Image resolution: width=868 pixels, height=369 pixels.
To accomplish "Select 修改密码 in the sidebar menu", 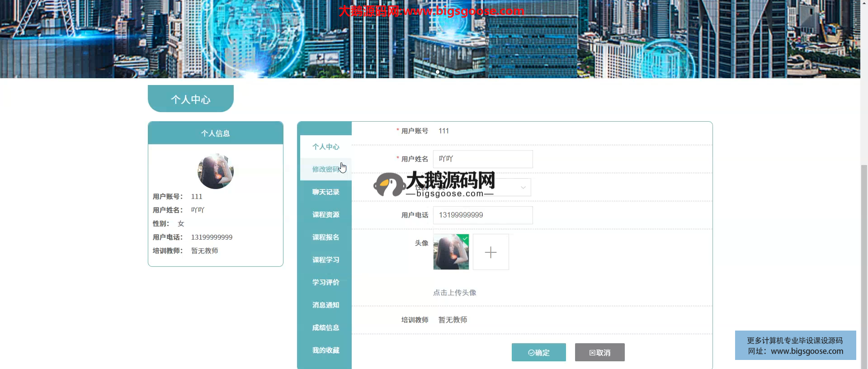I will 325,170.
